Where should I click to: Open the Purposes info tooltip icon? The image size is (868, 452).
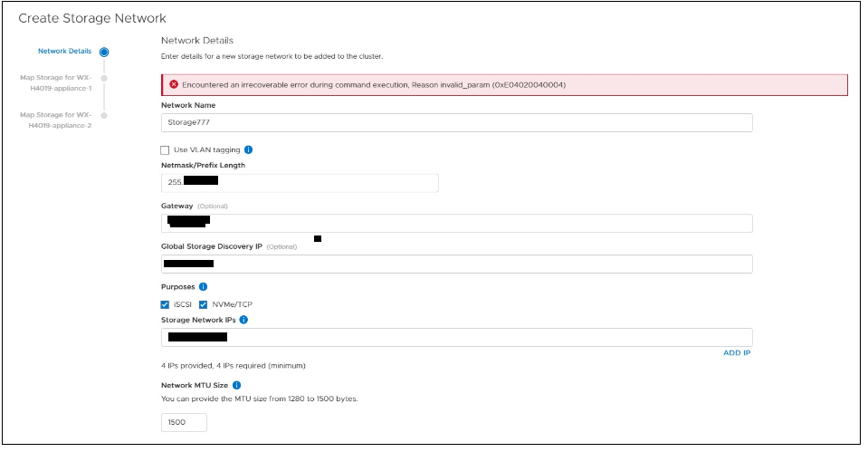[x=203, y=286]
